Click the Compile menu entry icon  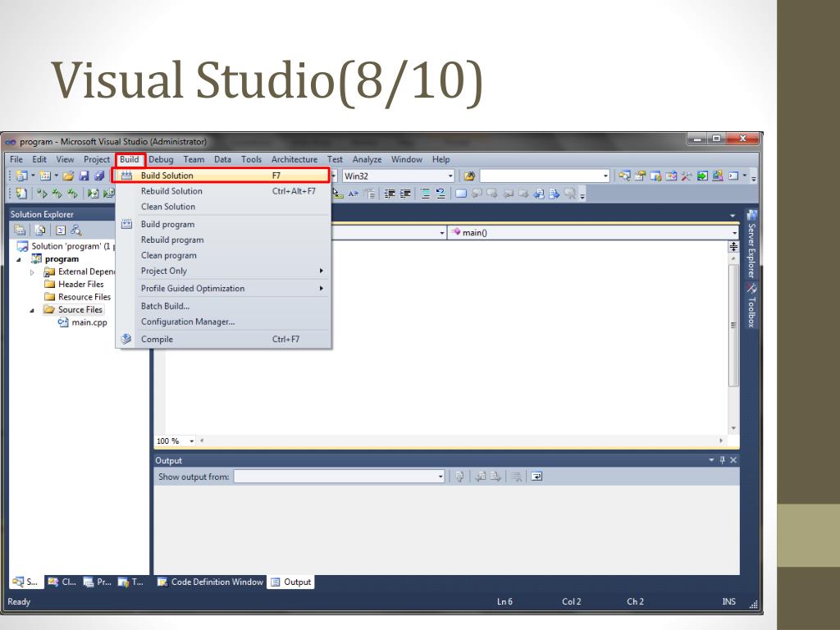point(126,339)
